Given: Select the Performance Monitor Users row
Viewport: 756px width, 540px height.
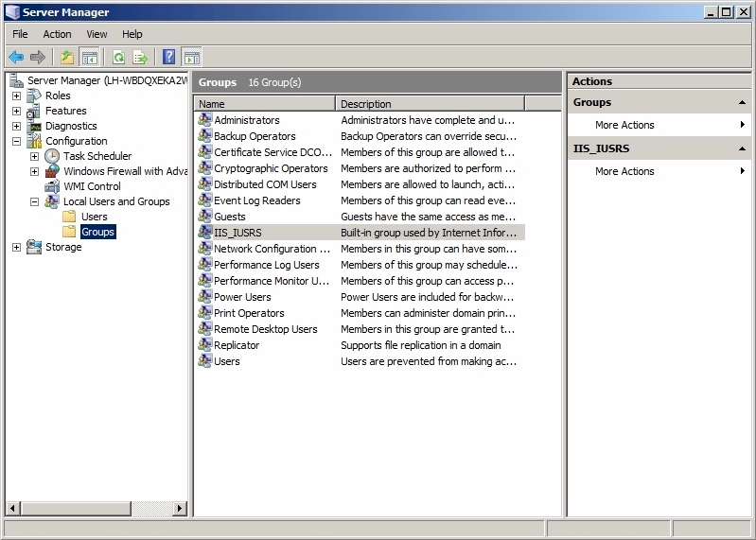Looking at the screenshot, I should coord(360,280).
